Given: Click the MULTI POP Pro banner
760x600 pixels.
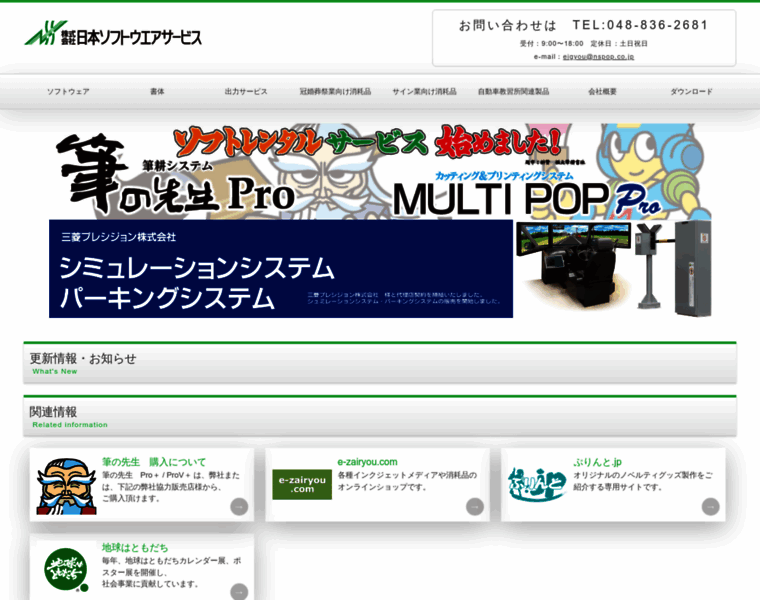Looking at the screenshot, I should point(526,198).
